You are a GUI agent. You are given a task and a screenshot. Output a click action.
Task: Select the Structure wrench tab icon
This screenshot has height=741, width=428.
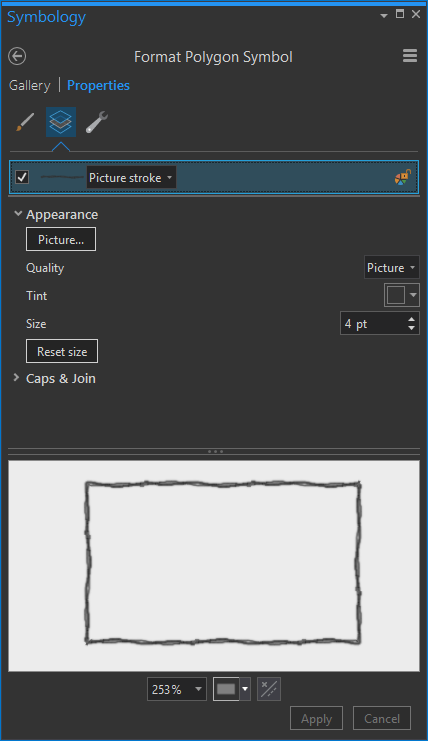[97, 122]
